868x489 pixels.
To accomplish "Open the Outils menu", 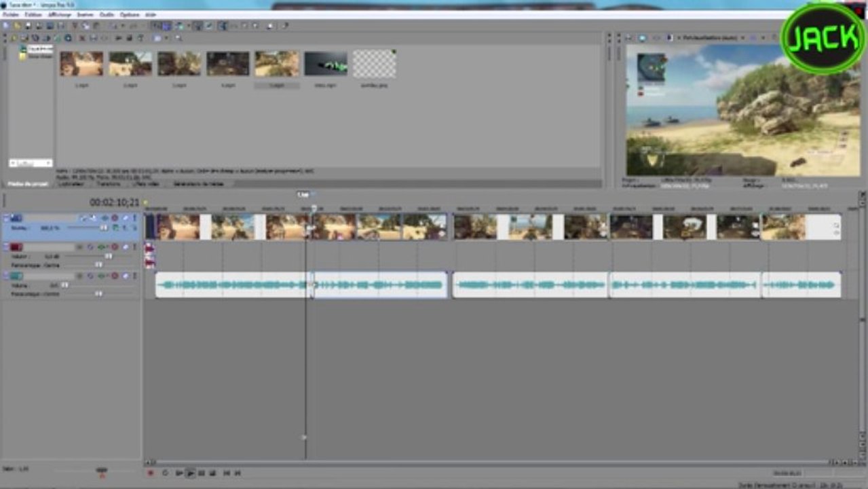I will [x=107, y=15].
